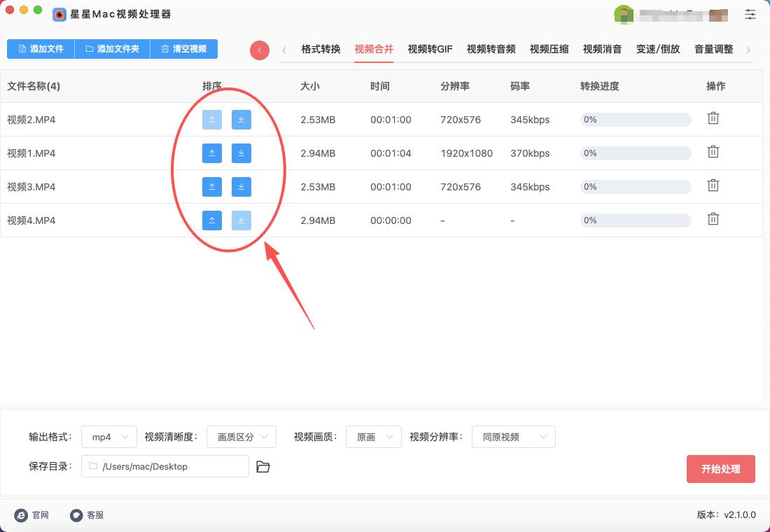
Task: Expand 视频分辨率 dropdown
Action: point(513,437)
